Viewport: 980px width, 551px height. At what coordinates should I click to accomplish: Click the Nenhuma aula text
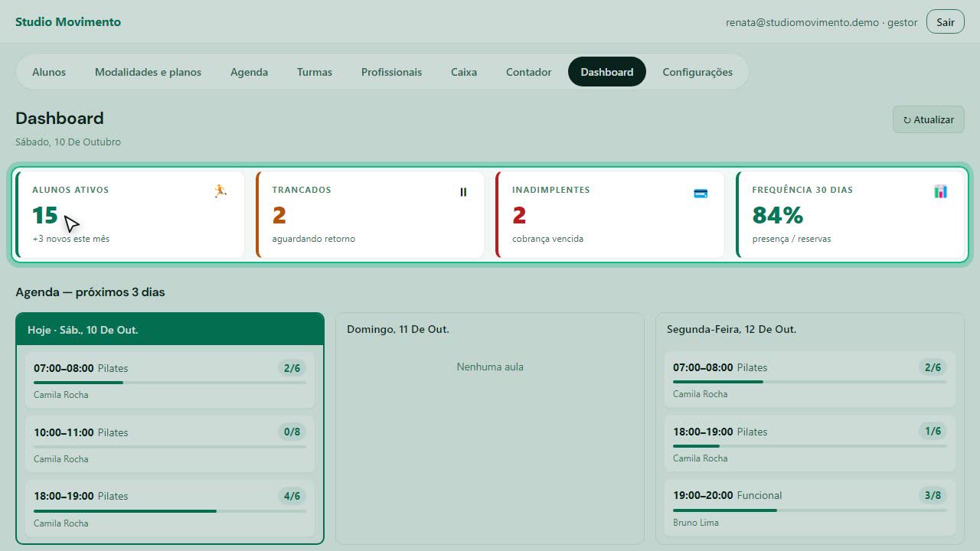(x=490, y=367)
